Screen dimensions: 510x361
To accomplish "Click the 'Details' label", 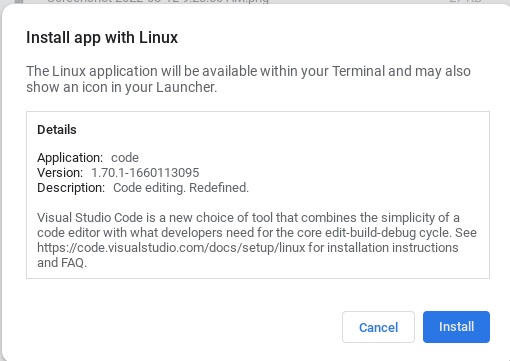I will pos(57,130).
